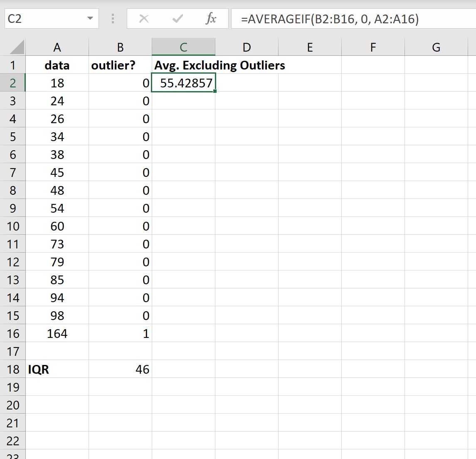476x459 pixels.
Task: Open the Insert Function fx dialog
Action: (211, 19)
